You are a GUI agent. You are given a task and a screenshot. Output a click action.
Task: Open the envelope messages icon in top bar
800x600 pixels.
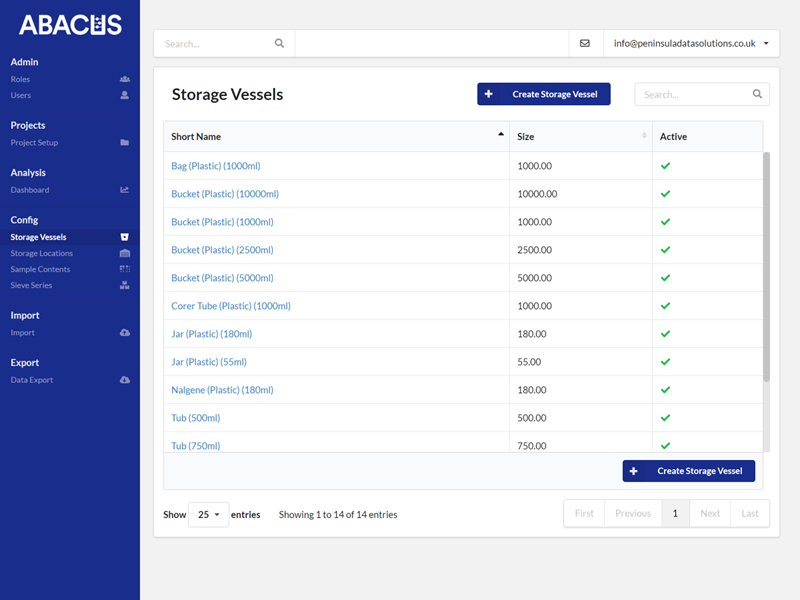[585, 44]
